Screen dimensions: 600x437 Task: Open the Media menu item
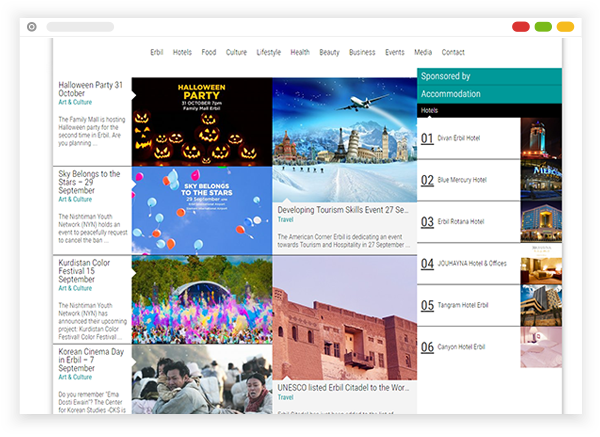coord(423,52)
